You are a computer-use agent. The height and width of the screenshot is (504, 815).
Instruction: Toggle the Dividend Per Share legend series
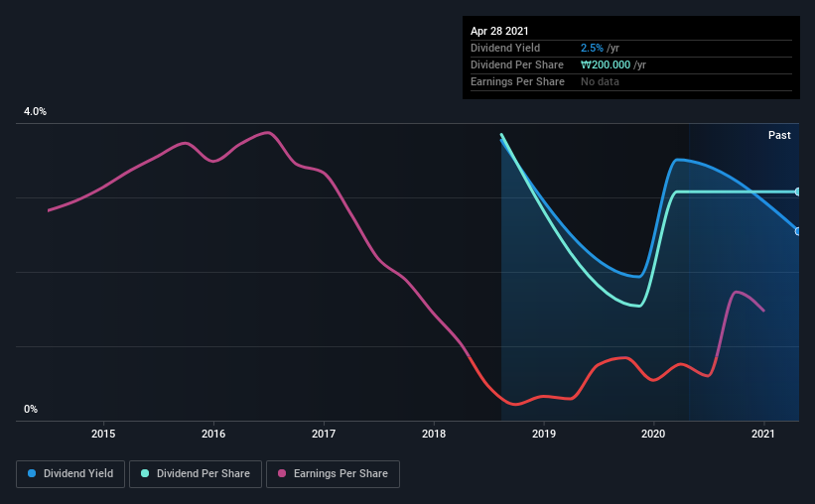pyautogui.click(x=196, y=474)
